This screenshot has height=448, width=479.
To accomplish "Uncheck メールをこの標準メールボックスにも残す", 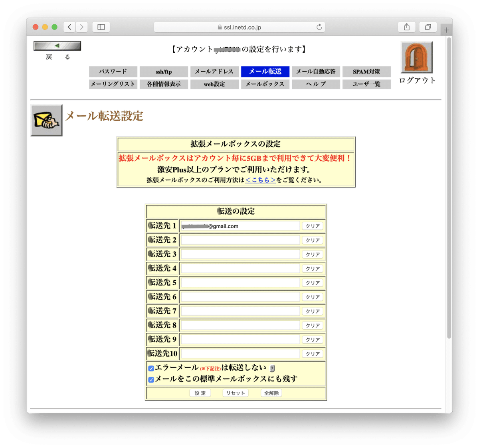I will point(150,379).
